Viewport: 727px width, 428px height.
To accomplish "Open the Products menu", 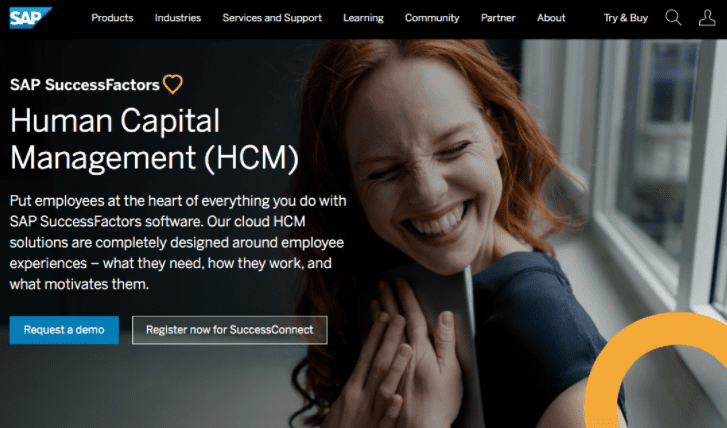I will [x=112, y=18].
